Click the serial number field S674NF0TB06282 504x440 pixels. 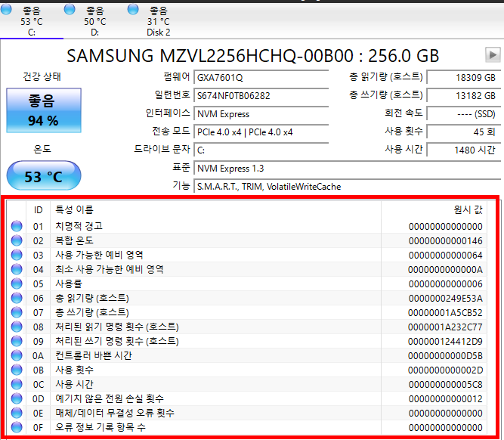coord(261,95)
